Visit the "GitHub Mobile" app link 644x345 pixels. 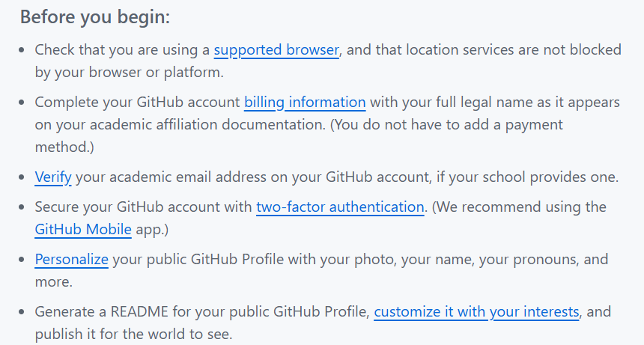[83, 230]
